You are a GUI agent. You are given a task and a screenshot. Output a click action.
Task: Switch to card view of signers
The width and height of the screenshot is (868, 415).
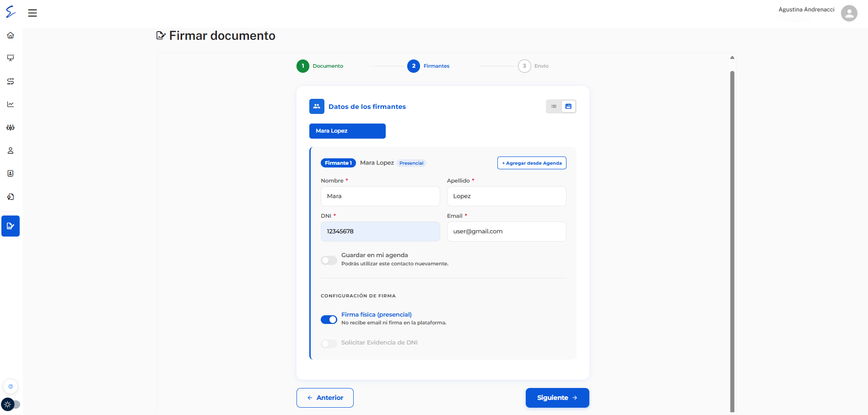(568, 107)
